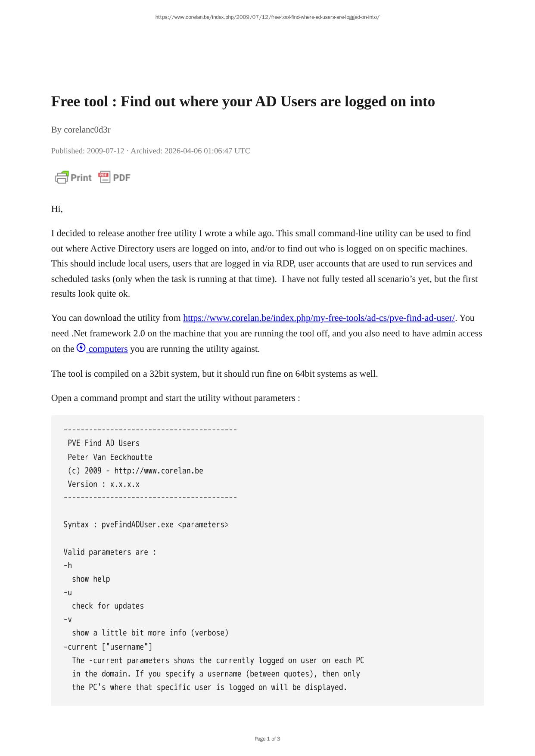Viewport: 535px width, 756px height.
Task: Click the page URL in the header
Action: coord(267,17)
